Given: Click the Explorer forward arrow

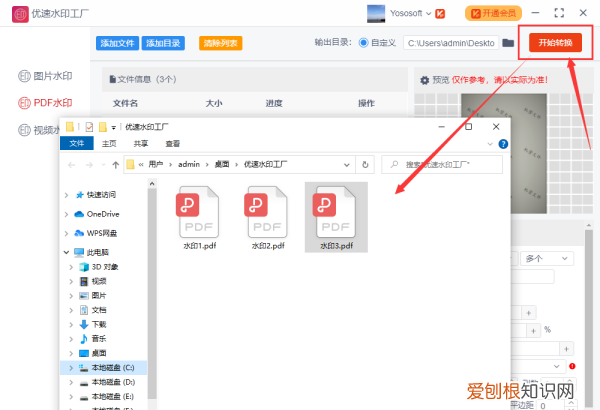Looking at the screenshot, I should (89, 165).
